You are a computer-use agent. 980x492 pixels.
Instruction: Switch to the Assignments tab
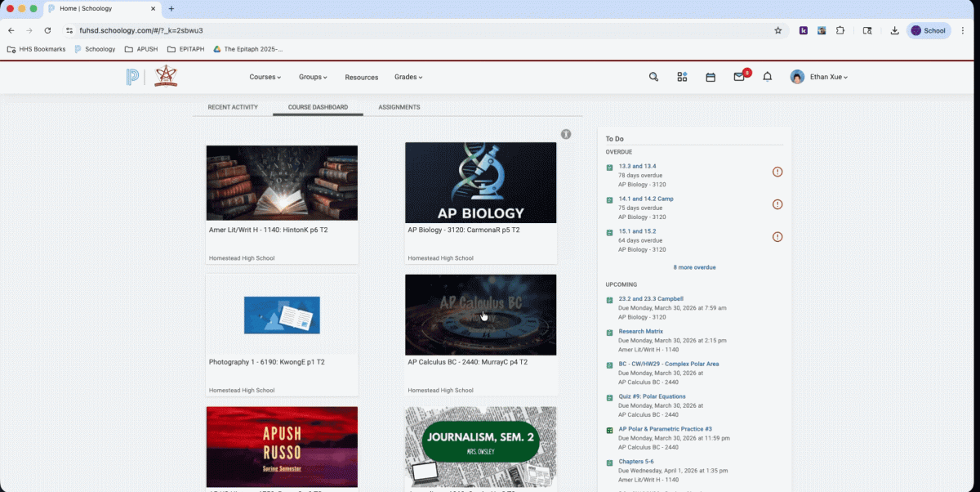coord(399,107)
